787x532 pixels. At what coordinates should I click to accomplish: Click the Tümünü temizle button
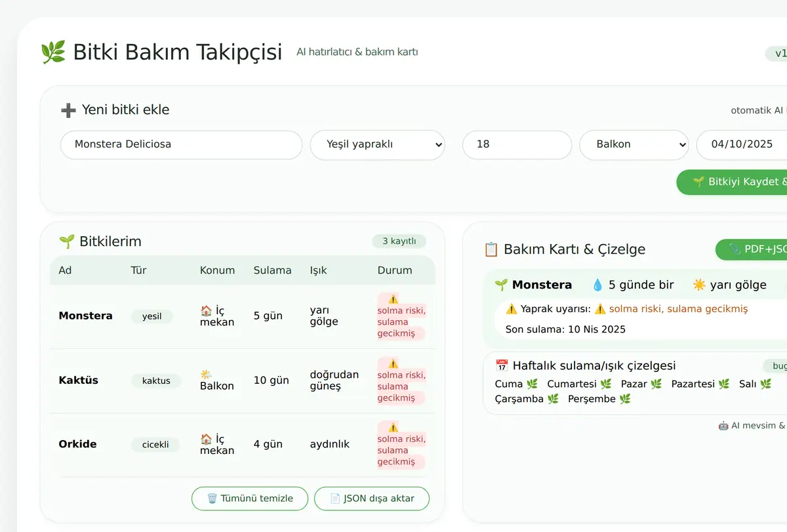coord(250,499)
